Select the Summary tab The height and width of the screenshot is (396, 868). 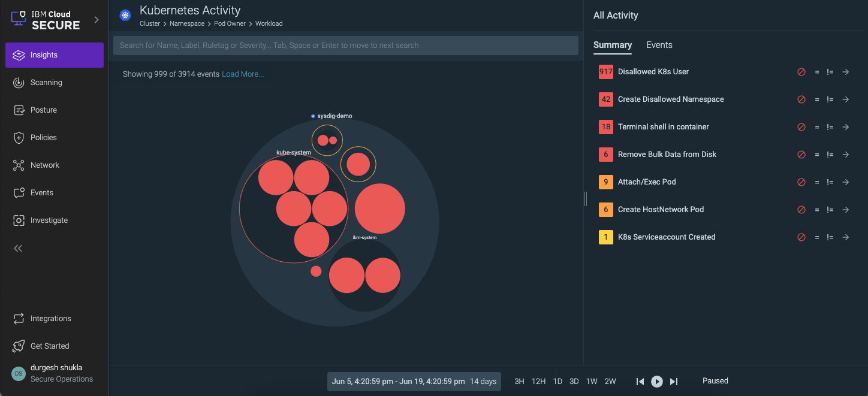(613, 44)
